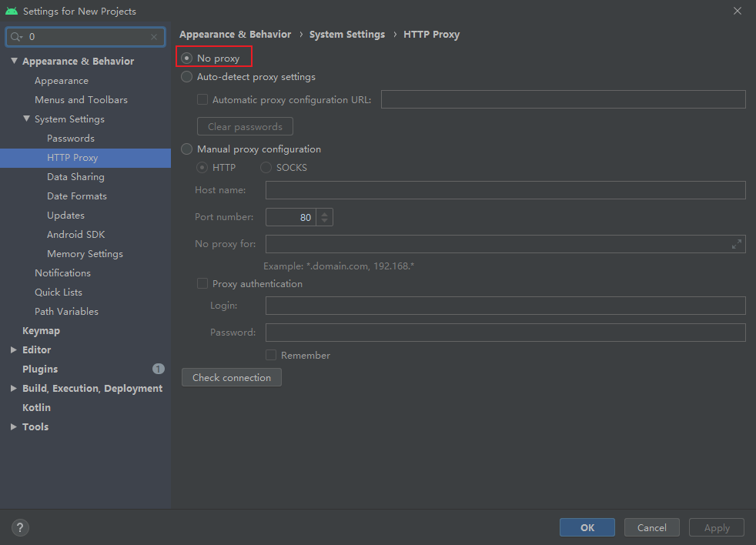
Task: Select the No proxy radio button
Action: [186, 59]
